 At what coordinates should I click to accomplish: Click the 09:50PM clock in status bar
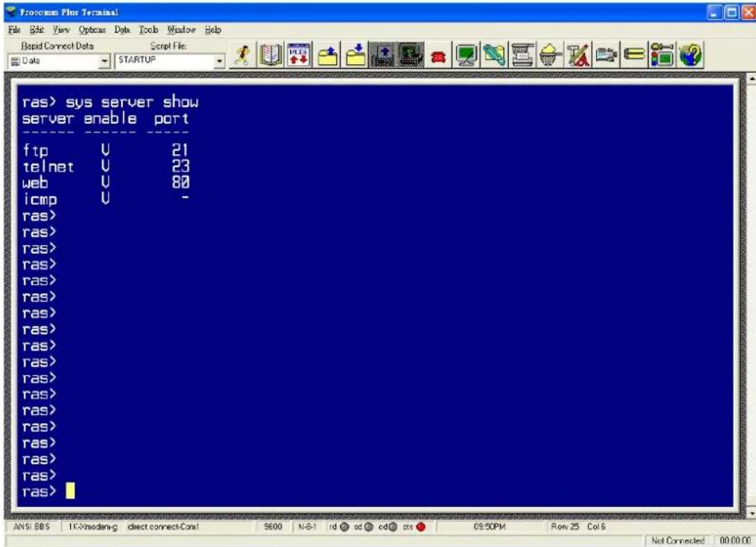[x=490, y=527]
